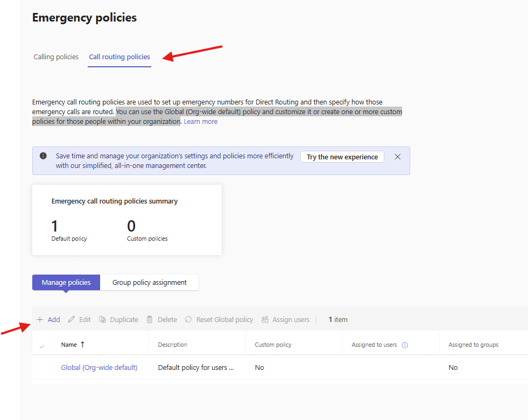Open the Group policy assignment tab
The image size is (528, 420).
(x=150, y=282)
